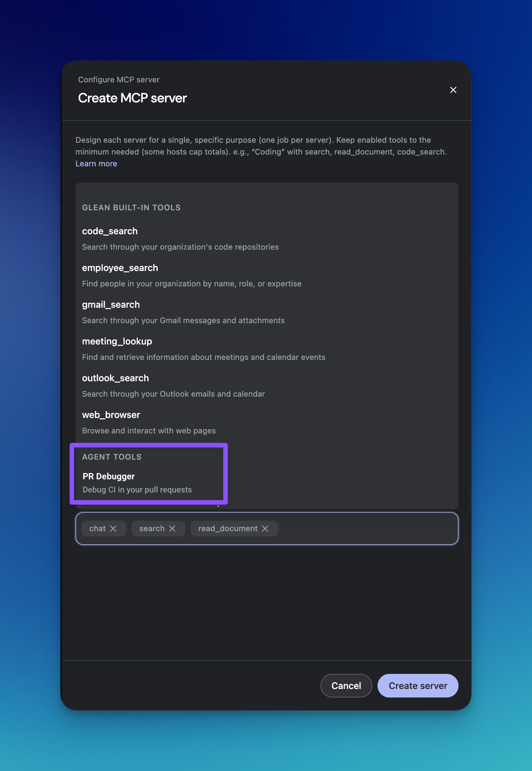This screenshot has height=771, width=532.
Task: Remove the search tool chip
Action: 173,528
